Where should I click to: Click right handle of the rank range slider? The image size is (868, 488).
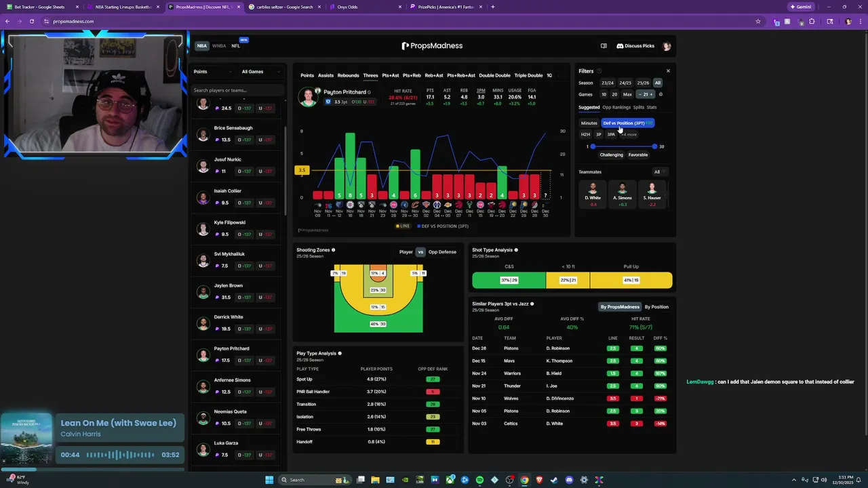pyautogui.click(x=654, y=146)
